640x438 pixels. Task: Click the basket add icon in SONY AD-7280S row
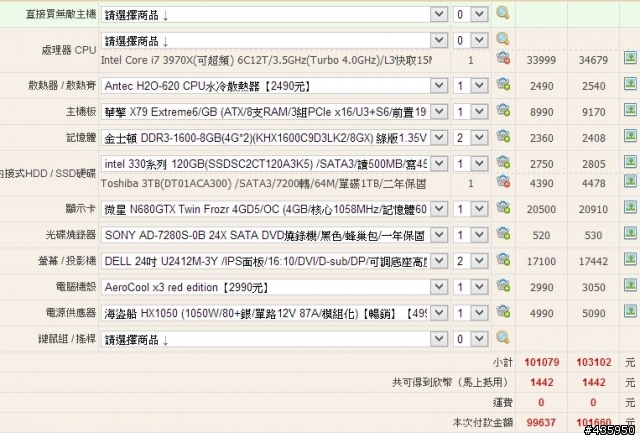(x=503, y=233)
